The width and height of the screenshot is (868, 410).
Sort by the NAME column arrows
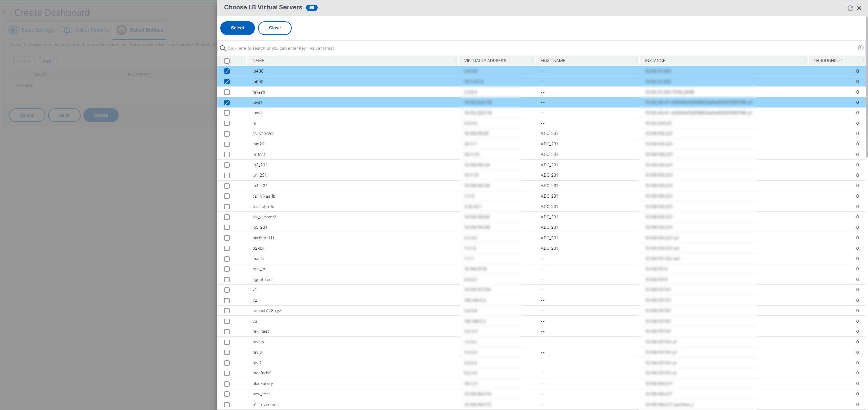click(x=455, y=61)
